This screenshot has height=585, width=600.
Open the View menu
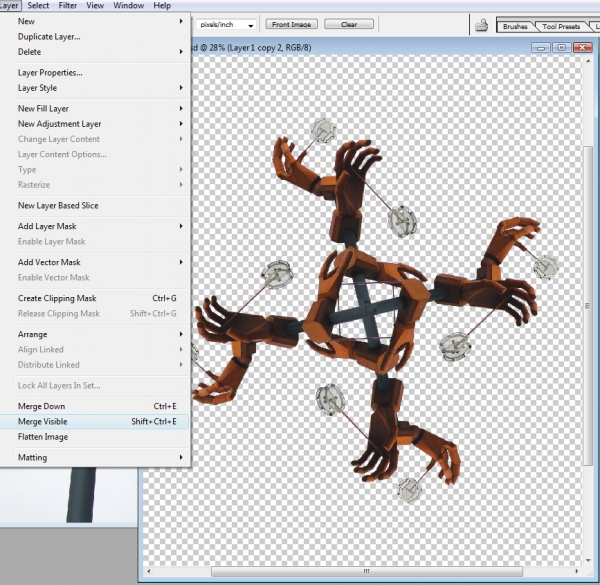[x=95, y=6]
